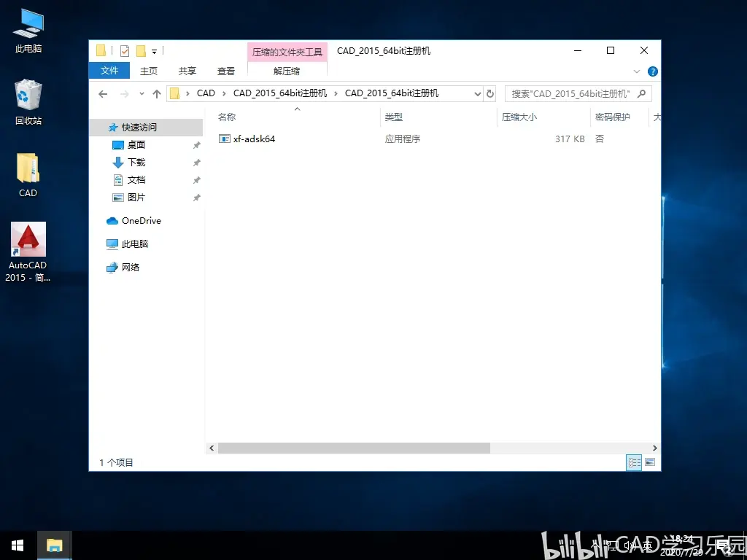The height and width of the screenshot is (560, 747).
Task: Open 下载 in the navigation pane
Action: pyautogui.click(x=136, y=163)
